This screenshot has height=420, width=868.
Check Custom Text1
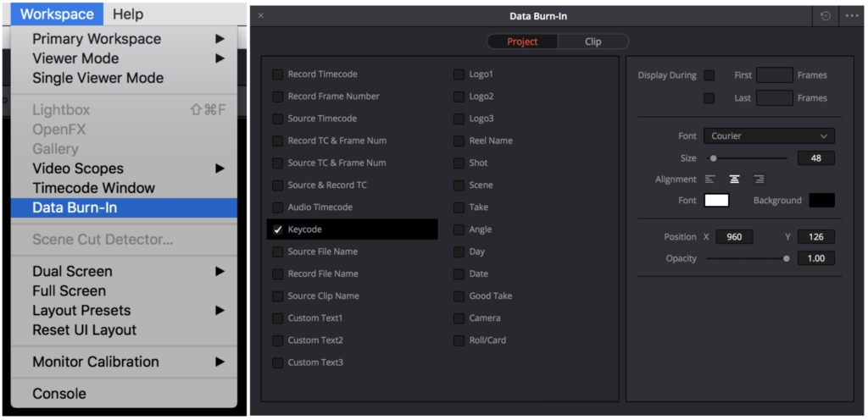pyautogui.click(x=277, y=318)
